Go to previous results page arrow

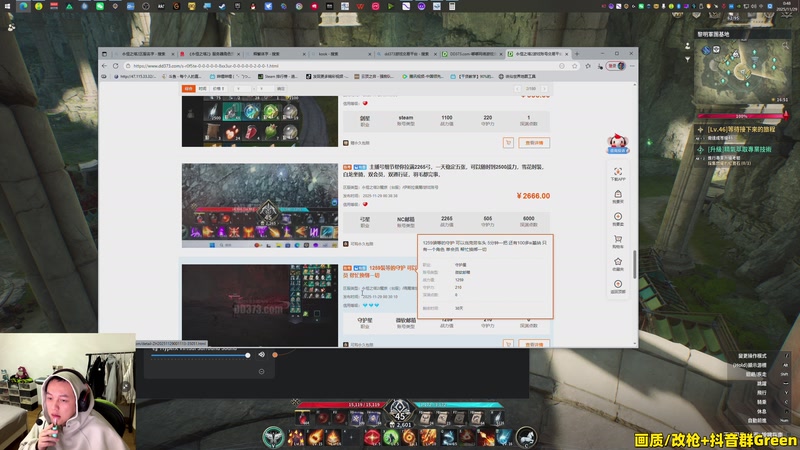point(517,89)
